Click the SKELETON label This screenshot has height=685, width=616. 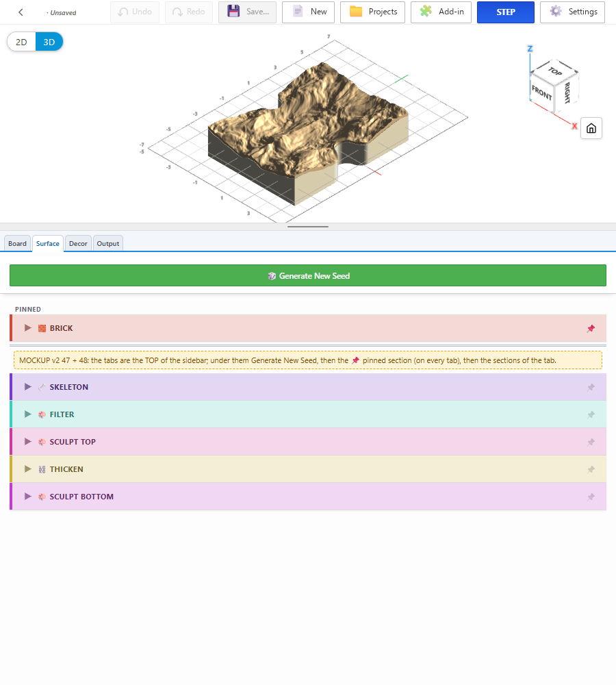click(x=69, y=387)
